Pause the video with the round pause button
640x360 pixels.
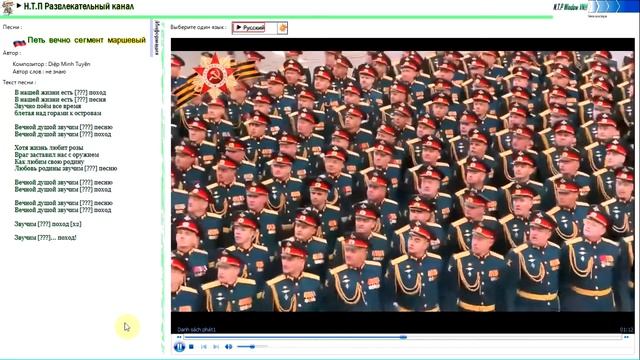pyautogui.click(x=179, y=347)
